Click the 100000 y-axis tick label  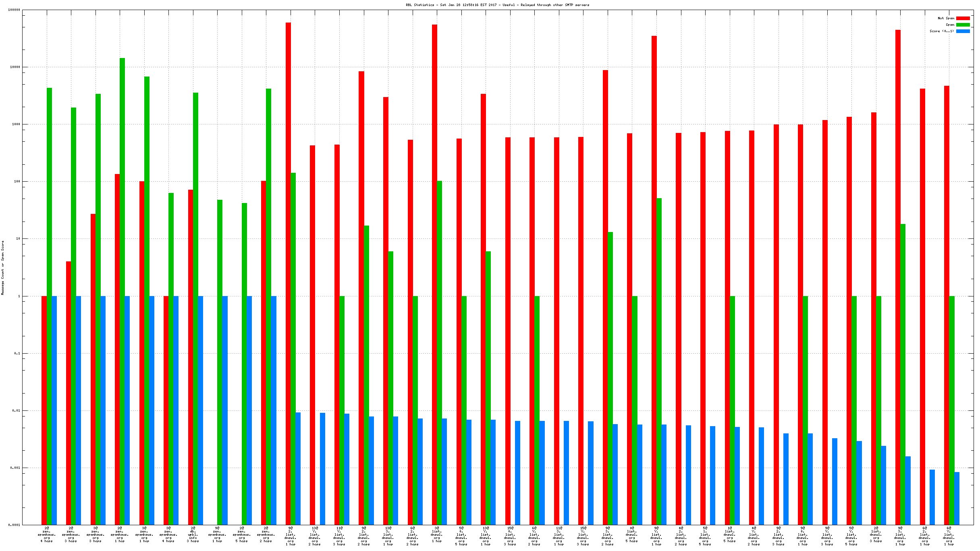[14, 10]
